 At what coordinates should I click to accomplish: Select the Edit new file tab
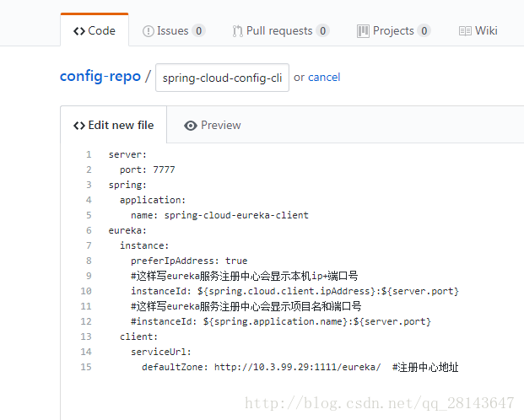(122, 126)
